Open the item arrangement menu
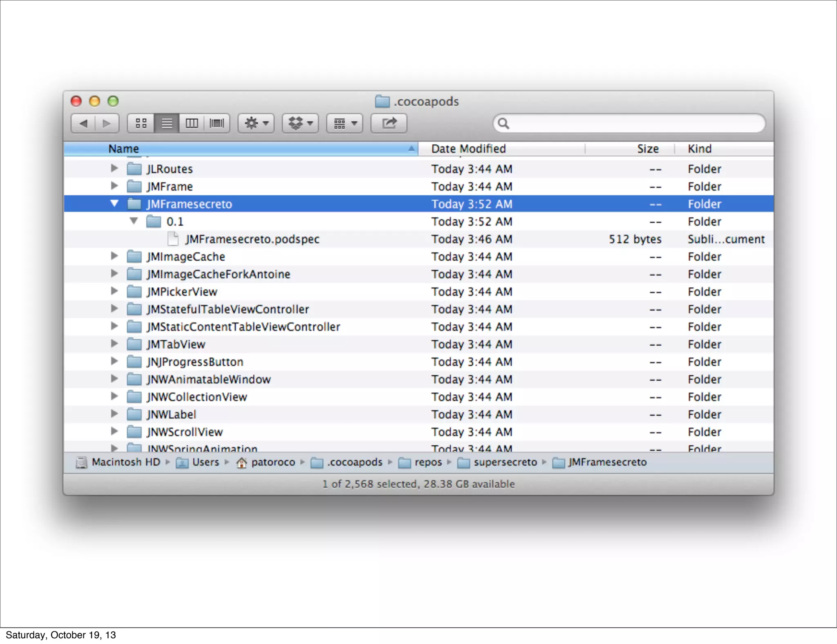Image resolution: width=837 pixels, height=644 pixels. pos(345,123)
